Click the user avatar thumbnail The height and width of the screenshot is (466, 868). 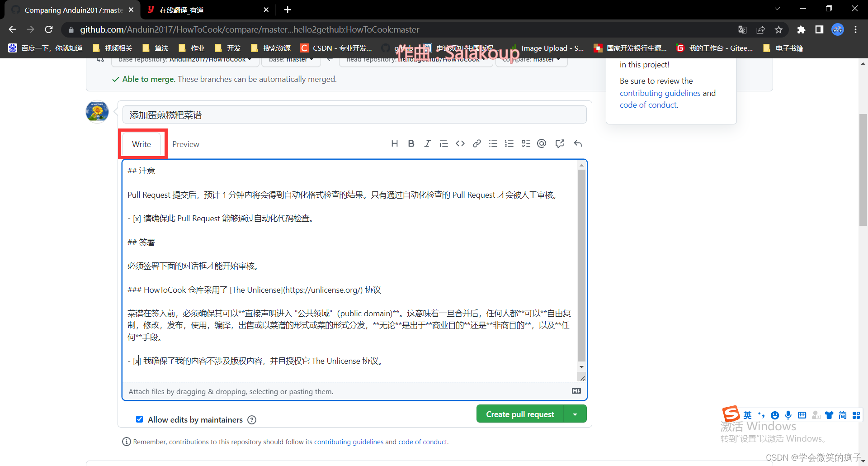[x=97, y=111]
